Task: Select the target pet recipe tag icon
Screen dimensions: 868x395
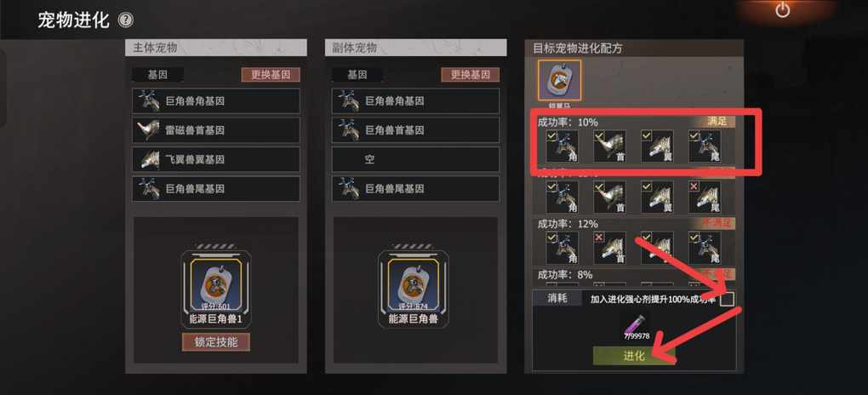Action: coord(559,81)
